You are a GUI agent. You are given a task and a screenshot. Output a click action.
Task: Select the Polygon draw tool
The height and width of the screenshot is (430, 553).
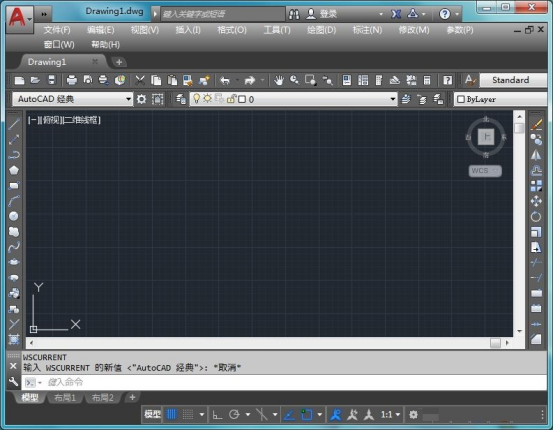(x=14, y=170)
